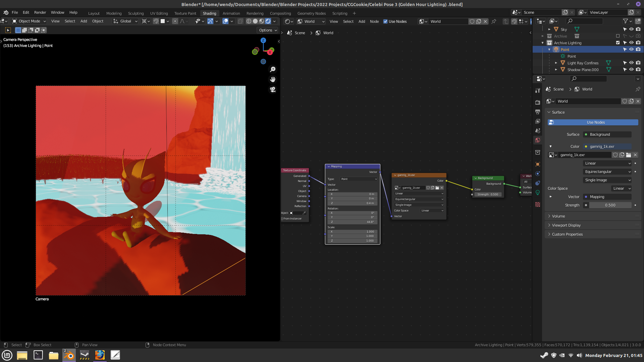Open the Render properties tab icon
The image size is (644, 362).
tap(538, 102)
